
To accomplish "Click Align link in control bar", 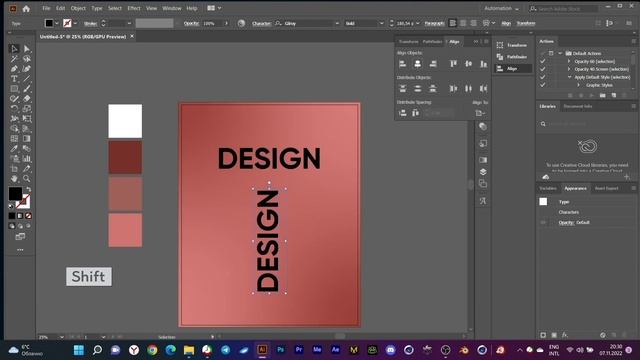I will click(x=506, y=23).
